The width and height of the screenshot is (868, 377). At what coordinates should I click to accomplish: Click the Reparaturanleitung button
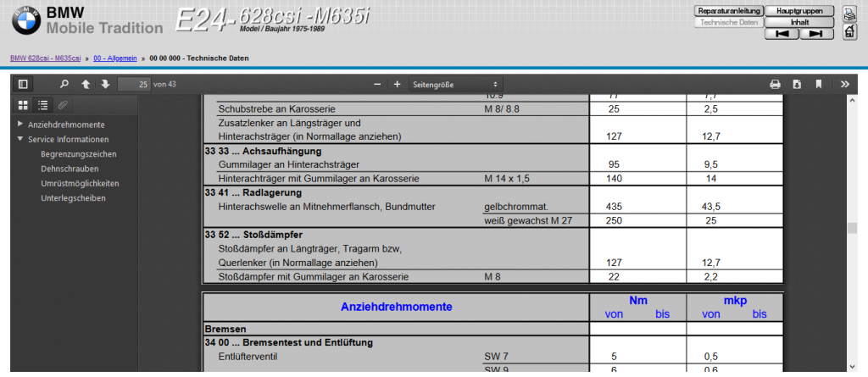click(x=728, y=10)
